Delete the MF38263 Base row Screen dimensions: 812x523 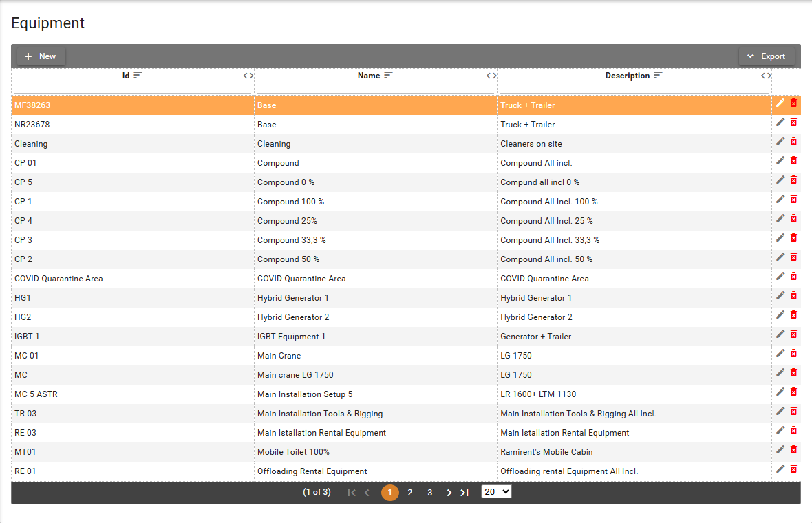[793, 103]
